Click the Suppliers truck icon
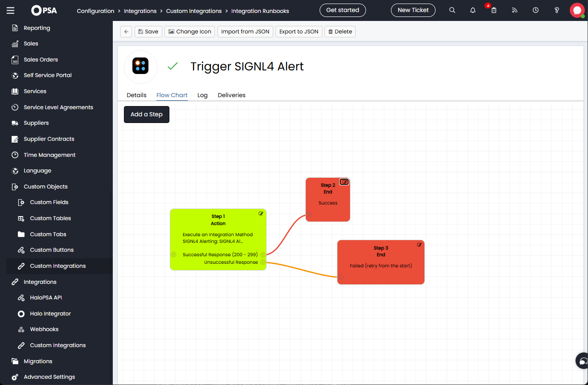This screenshot has width=588, height=385. [15, 123]
